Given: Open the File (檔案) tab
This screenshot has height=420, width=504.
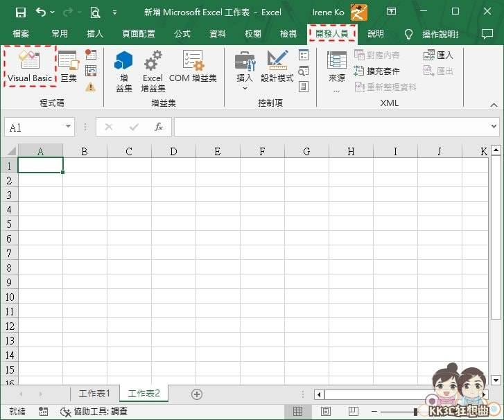Looking at the screenshot, I should tap(21, 34).
